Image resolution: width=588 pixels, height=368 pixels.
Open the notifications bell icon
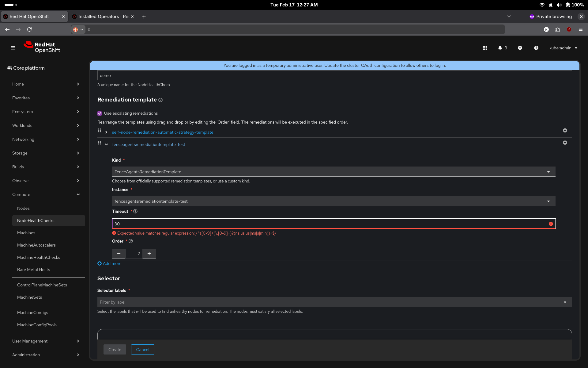(x=500, y=48)
